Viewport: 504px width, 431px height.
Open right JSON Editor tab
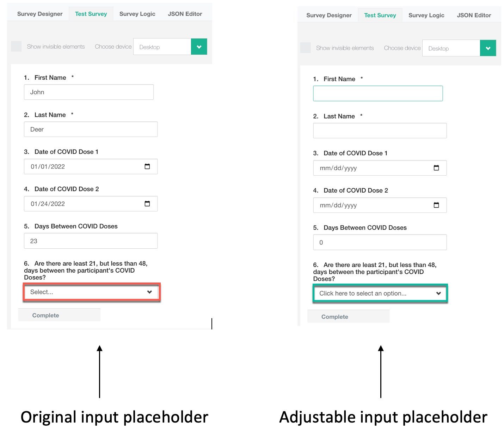tap(474, 16)
